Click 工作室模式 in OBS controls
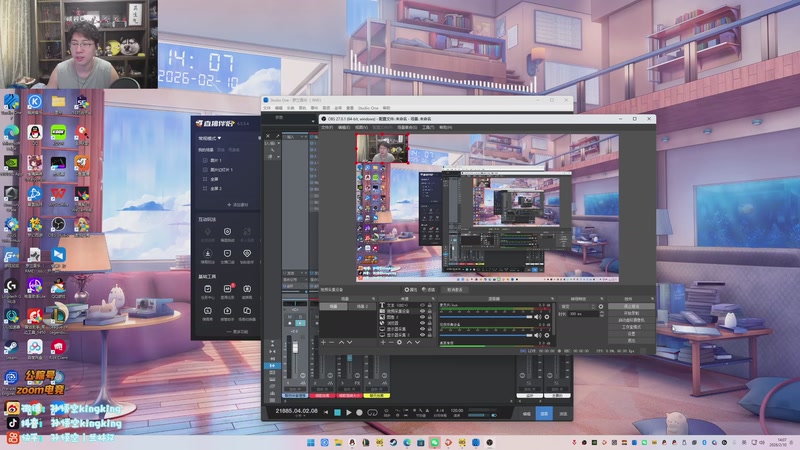This screenshot has height=450, width=800. [x=631, y=327]
